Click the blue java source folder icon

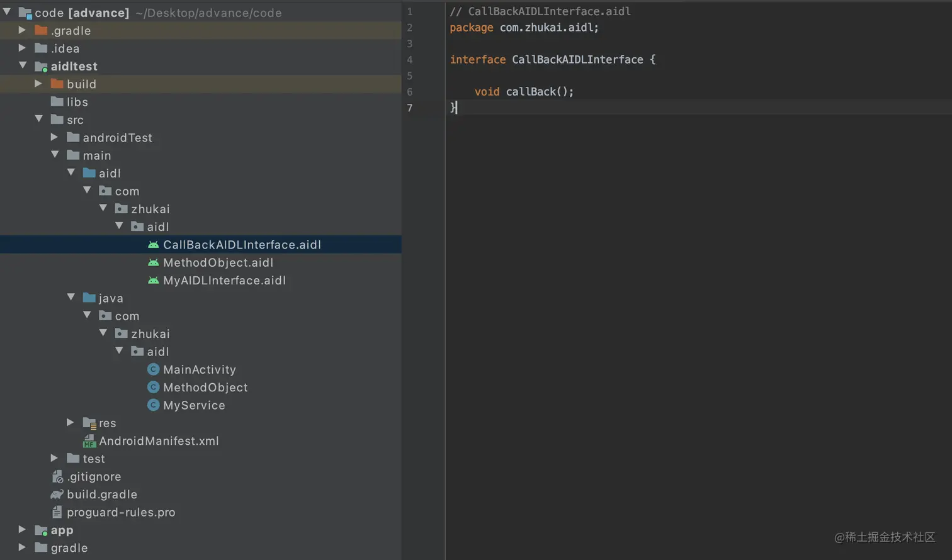(x=89, y=298)
